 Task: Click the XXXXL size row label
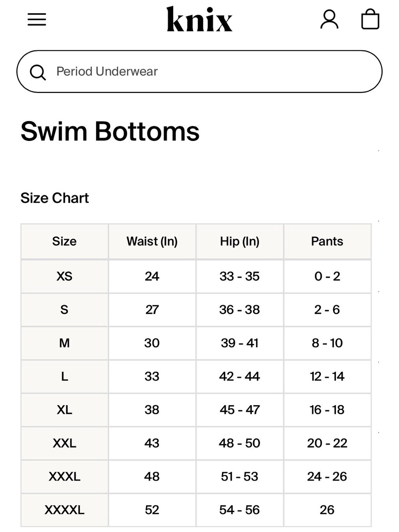click(64, 510)
